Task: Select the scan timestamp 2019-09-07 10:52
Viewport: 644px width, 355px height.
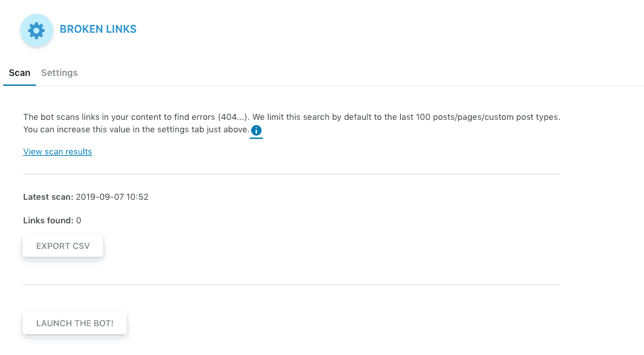Action: [x=112, y=197]
